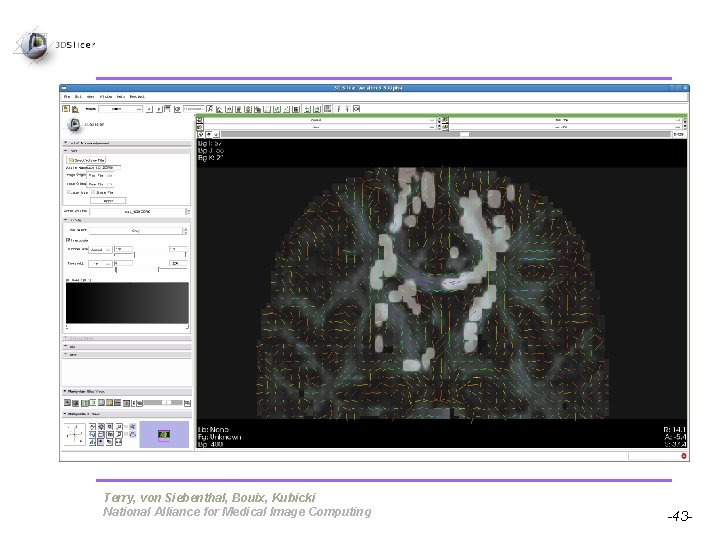Open the layout chooser toolbar icon
720x540 pixels.
327,109
